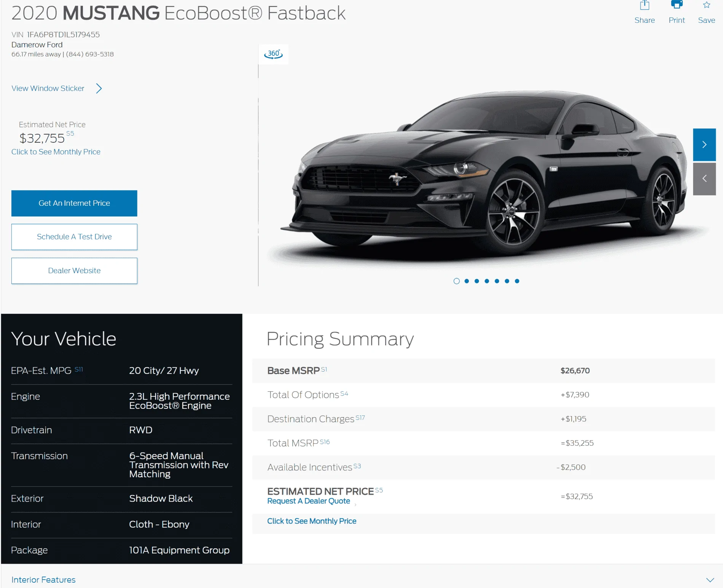
Task: Click the 2.3L High Performance EcoBoost Engine value
Action: click(179, 401)
